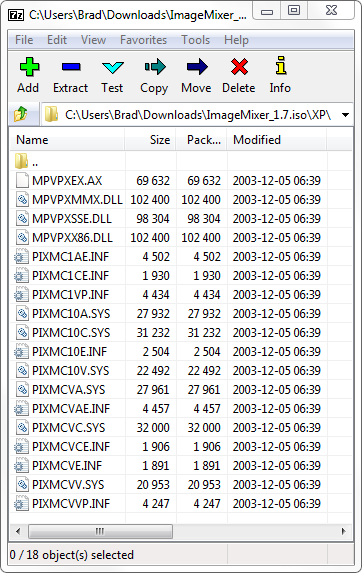Open the Edit menu
This screenshot has width=362, height=573.
pos(57,39)
